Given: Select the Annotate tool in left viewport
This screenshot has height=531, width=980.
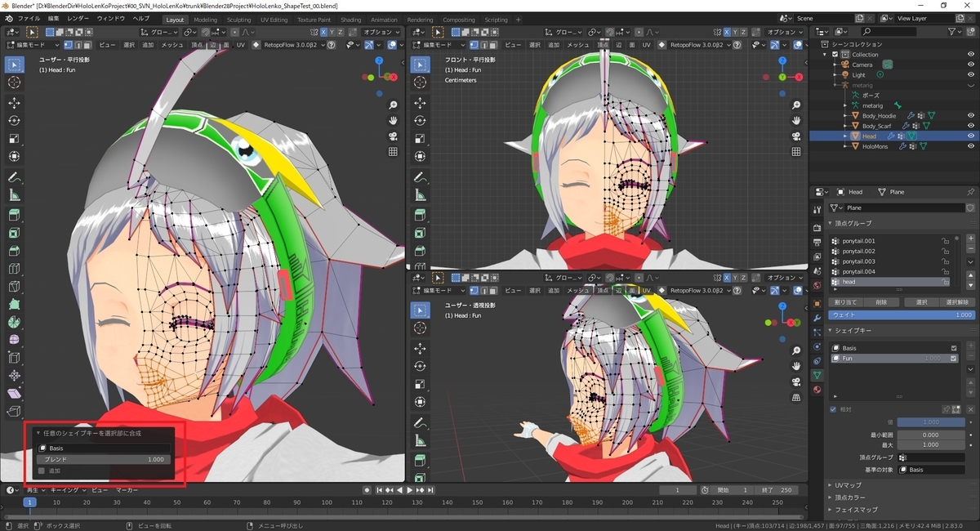Looking at the screenshot, I should pyautogui.click(x=14, y=176).
